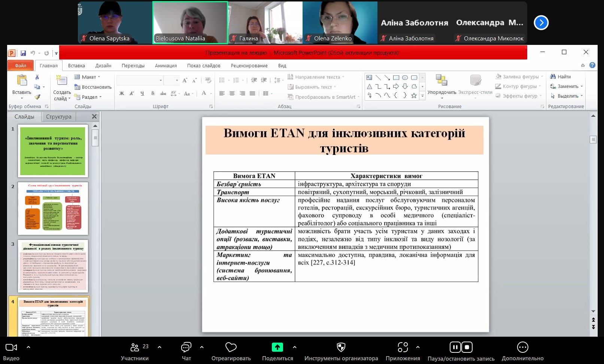Click the blue next participants arrow button

click(541, 23)
